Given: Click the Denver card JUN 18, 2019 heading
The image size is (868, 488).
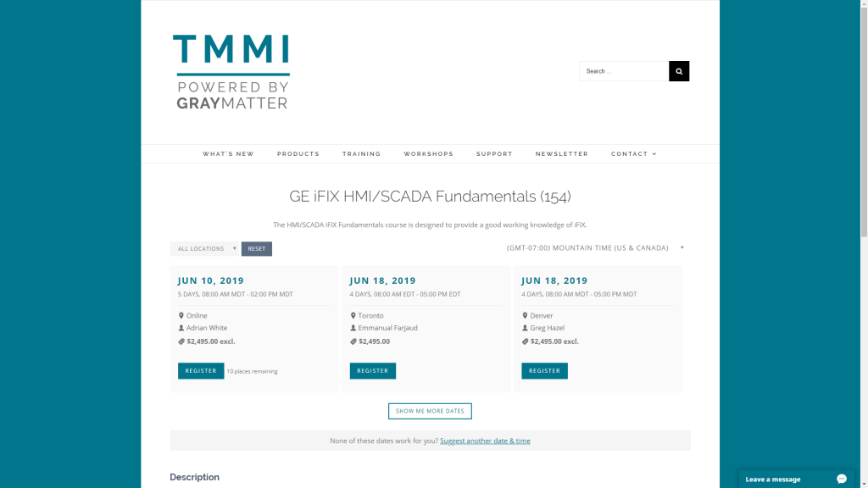Looking at the screenshot, I should [x=554, y=280].
